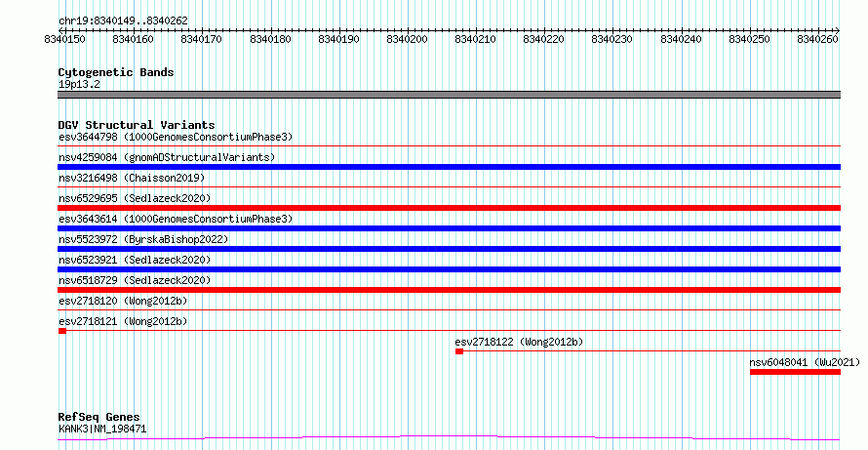Click the blue bar of nsv5523972

[449, 249]
